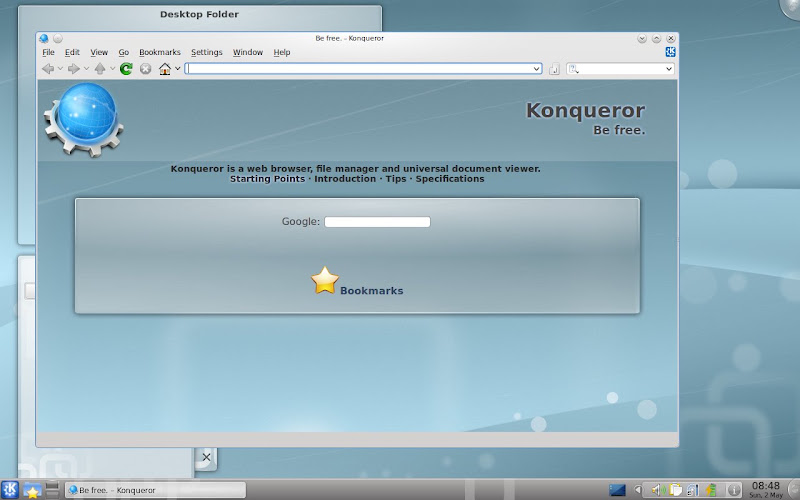800x500 pixels.
Task: Click the Stop loading icon
Action: point(145,68)
